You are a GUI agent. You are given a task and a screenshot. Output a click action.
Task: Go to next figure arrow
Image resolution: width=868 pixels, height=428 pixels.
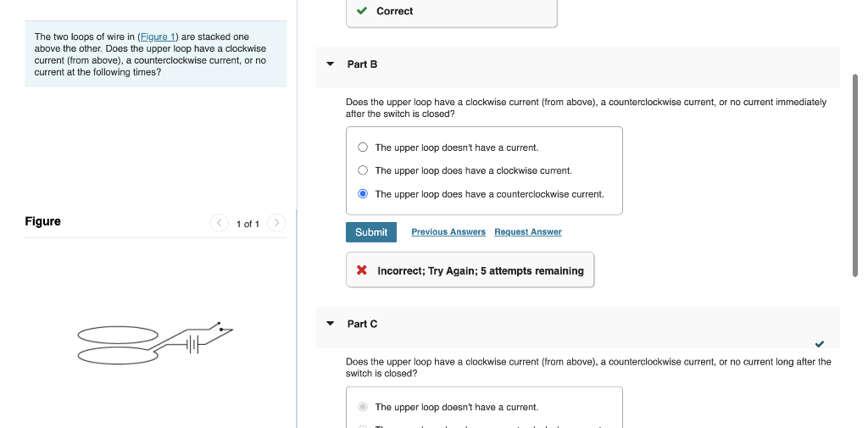pos(276,223)
